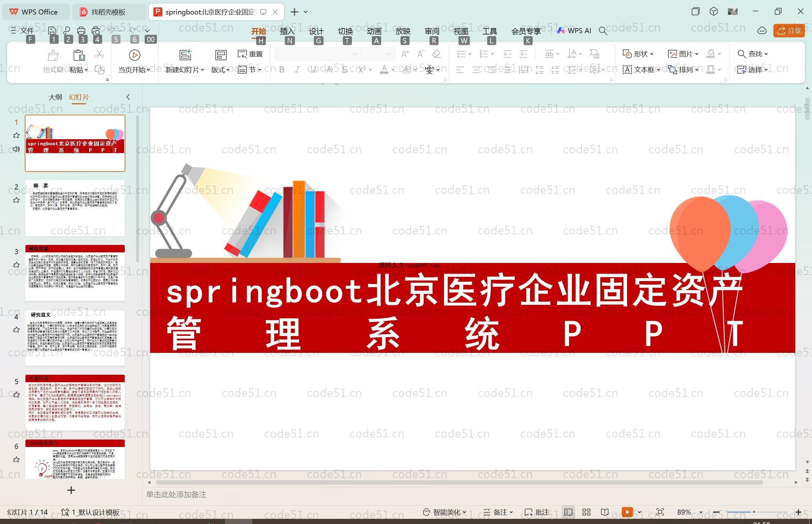
Task: Add a slide with the plus below thumbnails
Action: pyautogui.click(x=71, y=490)
